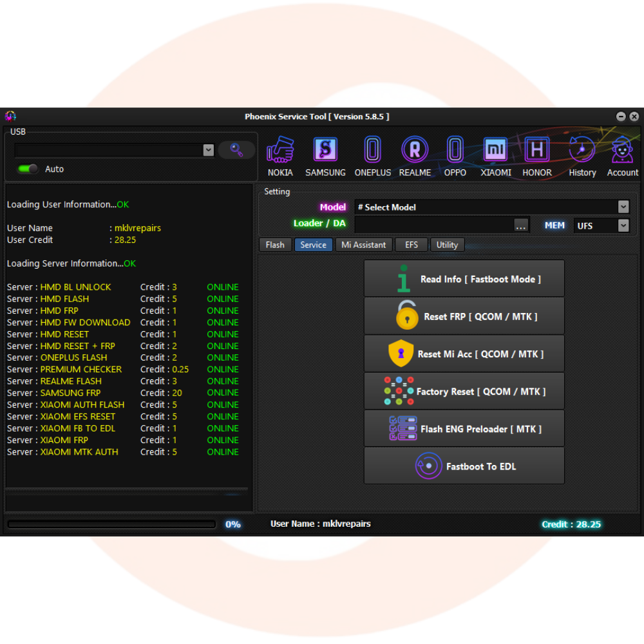The image size is (644, 644).
Task: Open the SAMSUNG brand section
Action: tap(325, 156)
